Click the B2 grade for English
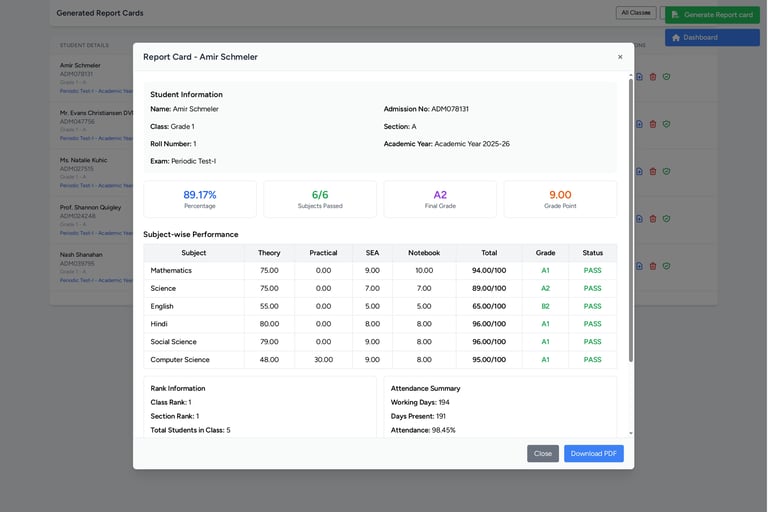The image size is (768, 512). click(545, 306)
